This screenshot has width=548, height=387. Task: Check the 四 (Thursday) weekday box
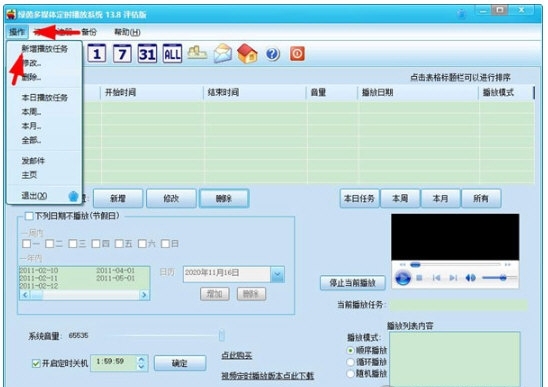(96, 243)
